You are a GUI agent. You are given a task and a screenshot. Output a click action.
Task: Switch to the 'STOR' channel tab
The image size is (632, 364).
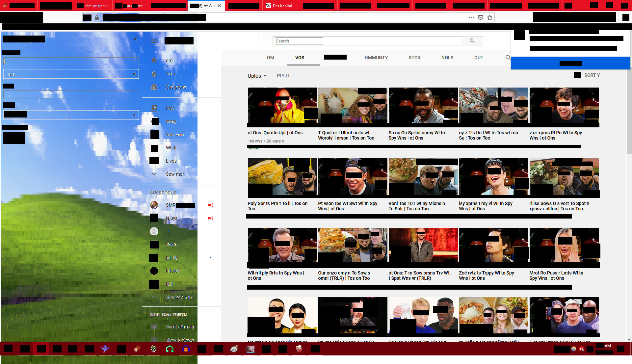(x=414, y=58)
